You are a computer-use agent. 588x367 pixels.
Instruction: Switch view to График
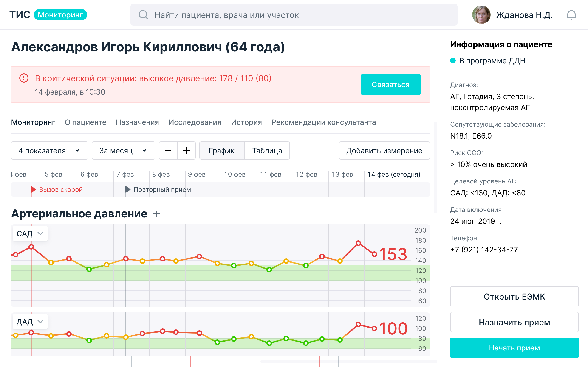click(x=222, y=150)
